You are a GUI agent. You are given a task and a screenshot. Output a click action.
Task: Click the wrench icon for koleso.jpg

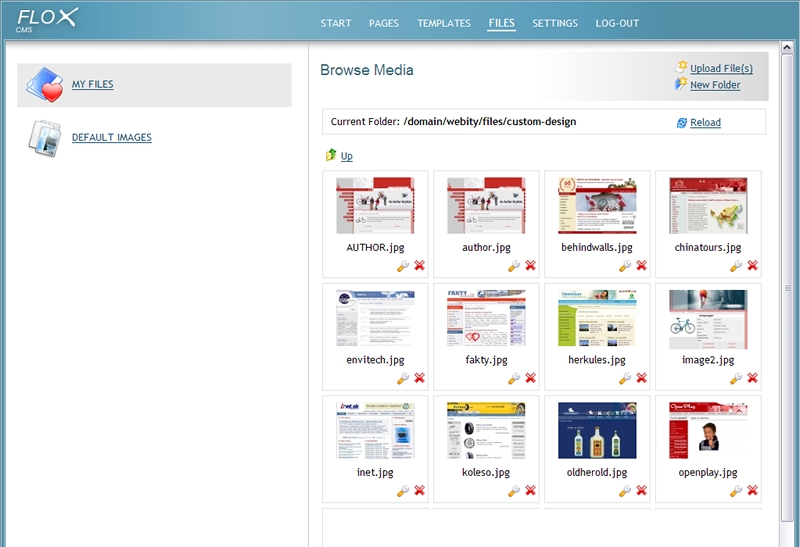pyautogui.click(x=514, y=491)
